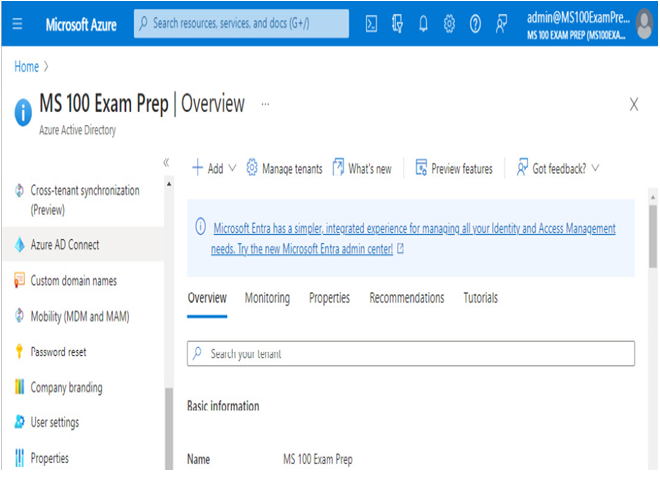Expand the Add dropdown chevron
660x490 pixels.
[232, 168]
